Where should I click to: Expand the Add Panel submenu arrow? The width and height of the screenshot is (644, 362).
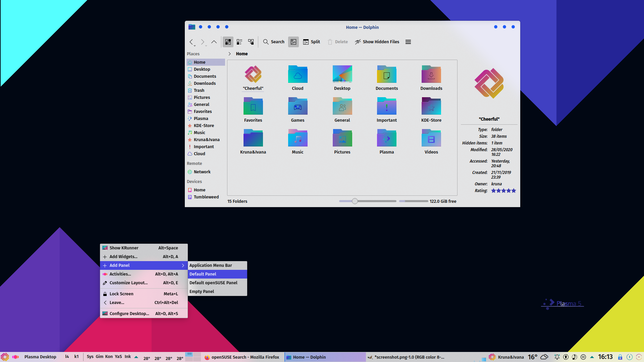[x=183, y=265]
